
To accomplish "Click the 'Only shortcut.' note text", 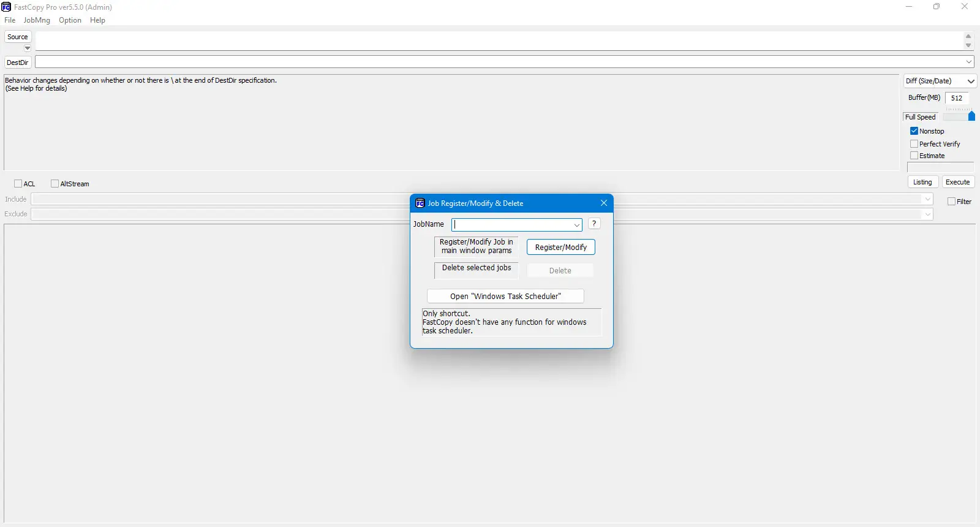I will pos(447,314).
